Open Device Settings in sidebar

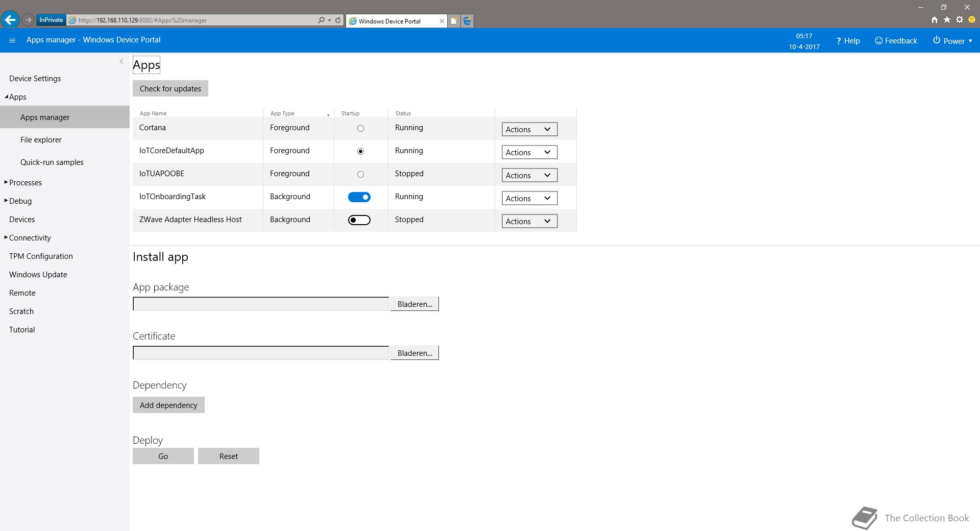(x=35, y=79)
